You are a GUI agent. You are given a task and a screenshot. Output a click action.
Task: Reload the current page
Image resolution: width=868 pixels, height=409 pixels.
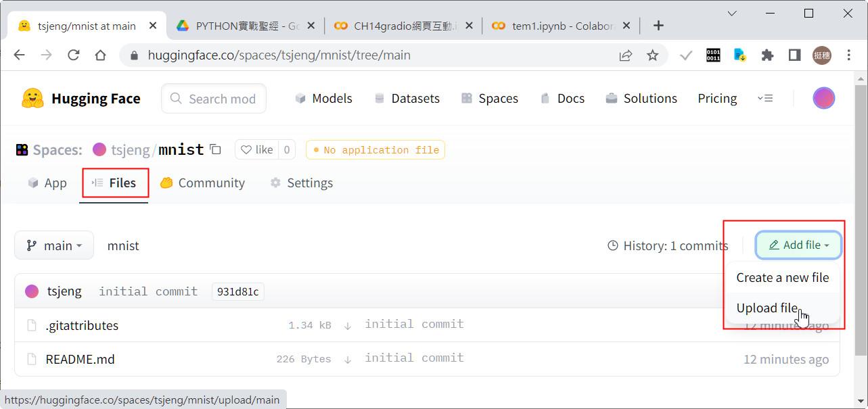[74, 55]
